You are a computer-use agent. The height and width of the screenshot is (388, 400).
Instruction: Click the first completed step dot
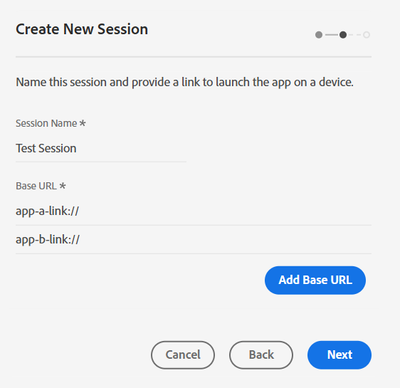click(319, 35)
